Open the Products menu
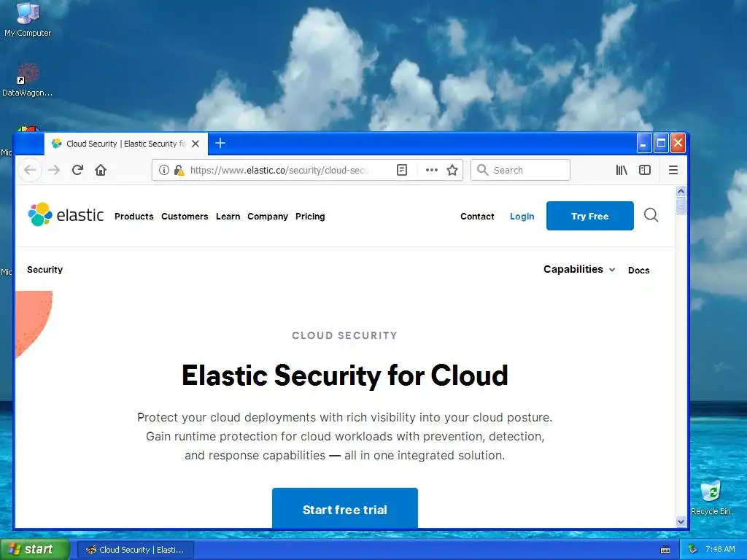The width and height of the screenshot is (747, 560). point(134,216)
